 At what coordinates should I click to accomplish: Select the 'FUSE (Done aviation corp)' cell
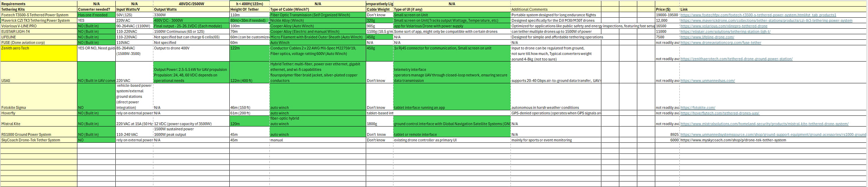pos(39,43)
